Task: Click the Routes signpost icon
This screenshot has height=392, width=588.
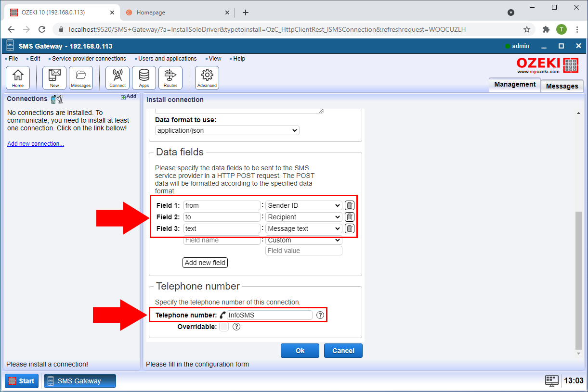Action: pos(170,78)
